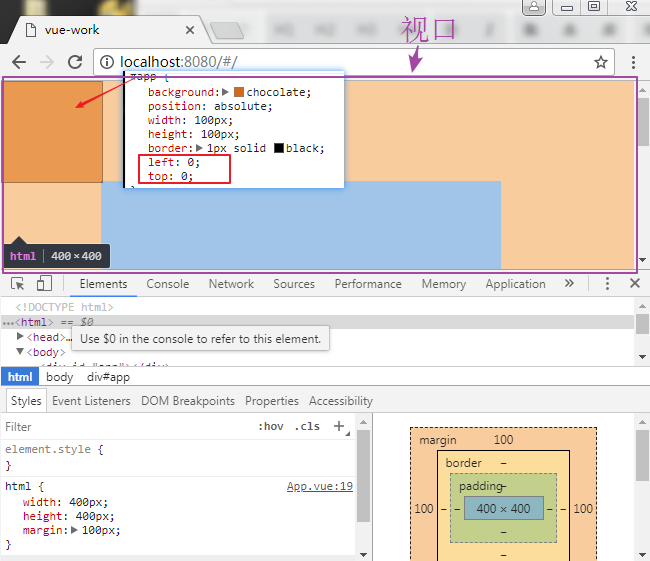Screen dimensions: 650x561
Task: Open a new browser tab
Action: tap(226, 30)
